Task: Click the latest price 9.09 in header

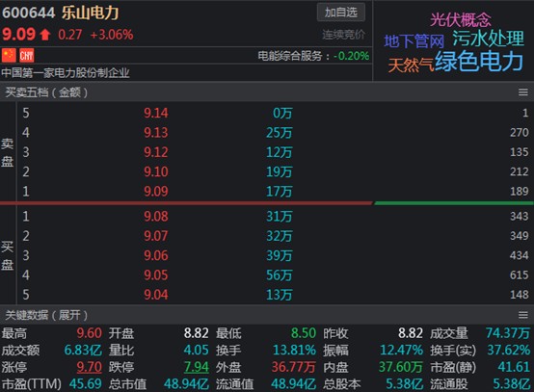Action: [x=18, y=35]
